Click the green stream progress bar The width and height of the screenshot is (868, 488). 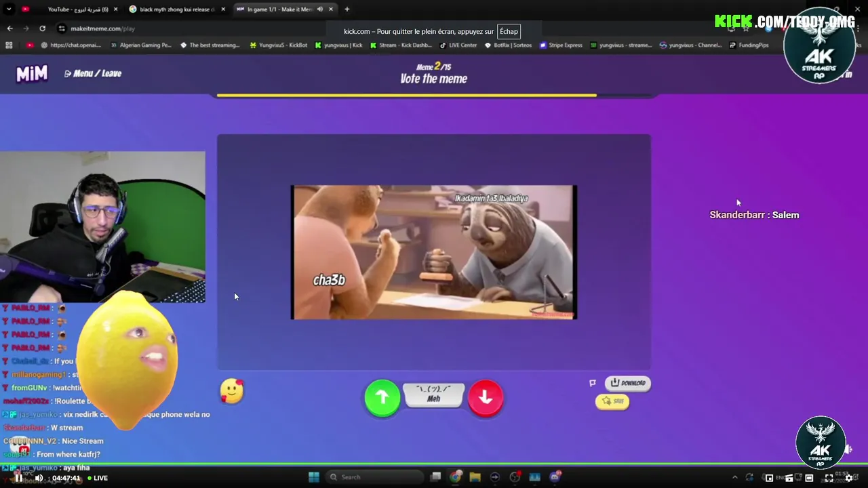(x=434, y=464)
